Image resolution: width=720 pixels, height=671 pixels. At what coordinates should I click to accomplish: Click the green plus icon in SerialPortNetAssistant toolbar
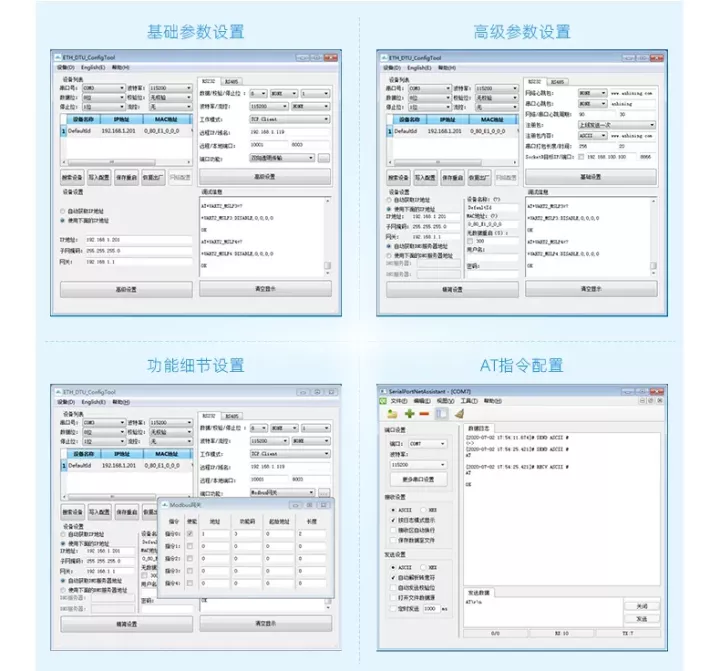coord(409,414)
